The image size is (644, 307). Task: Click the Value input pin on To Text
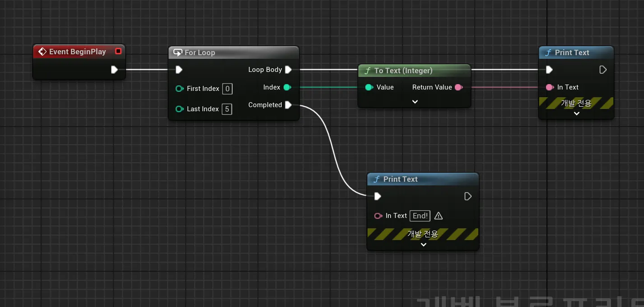click(x=369, y=87)
